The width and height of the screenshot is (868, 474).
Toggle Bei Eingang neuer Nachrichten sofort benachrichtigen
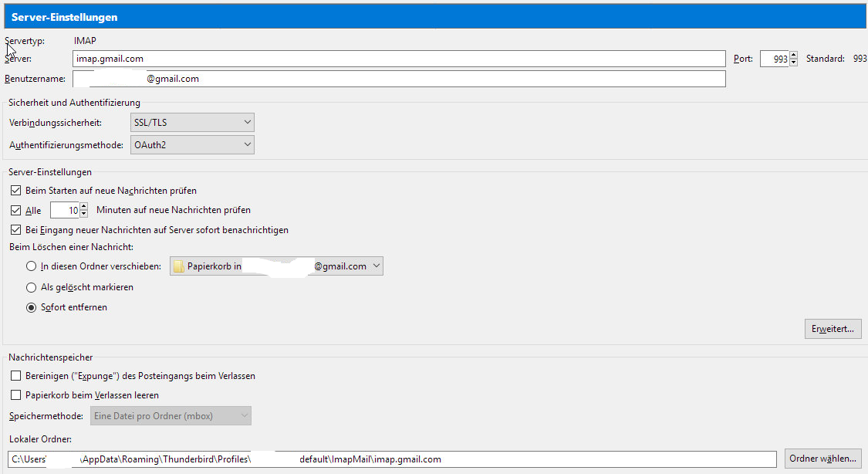tap(16, 230)
